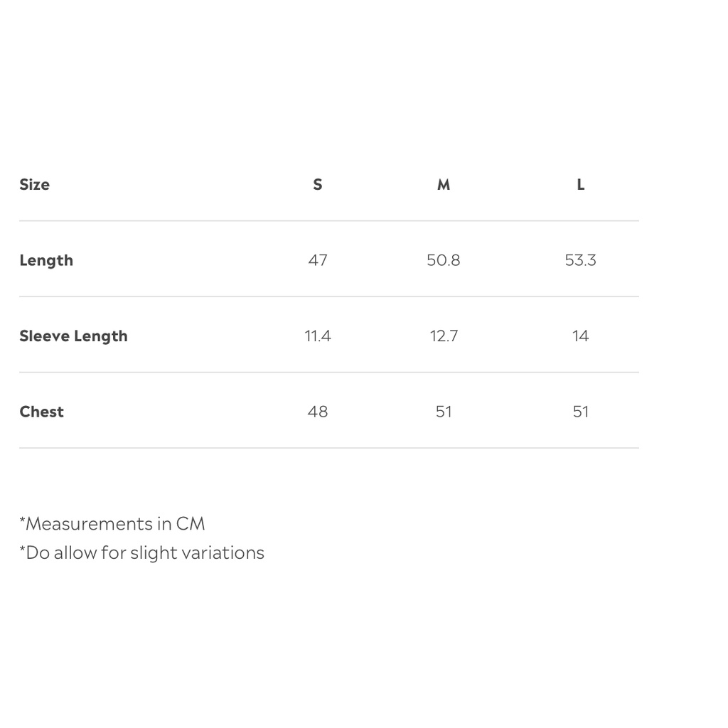Click the Length row label

(x=46, y=260)
